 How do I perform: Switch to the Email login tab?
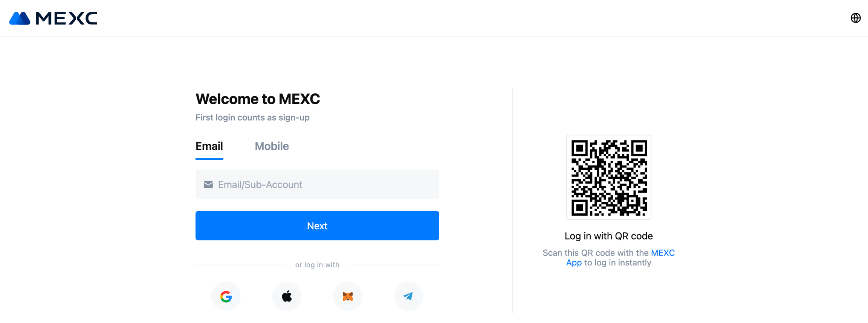click(209, 146)
